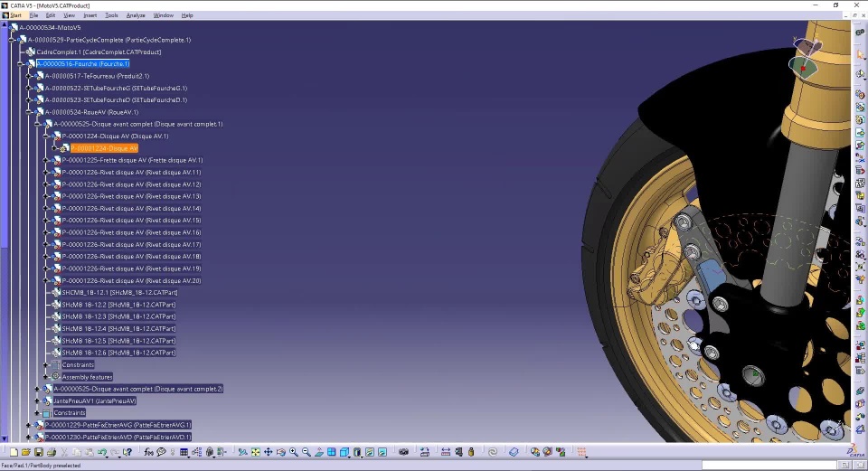This screenshot has height=471, width=868.
Task: Click the Select arrow tool in right toolbar
Action: 860,53
